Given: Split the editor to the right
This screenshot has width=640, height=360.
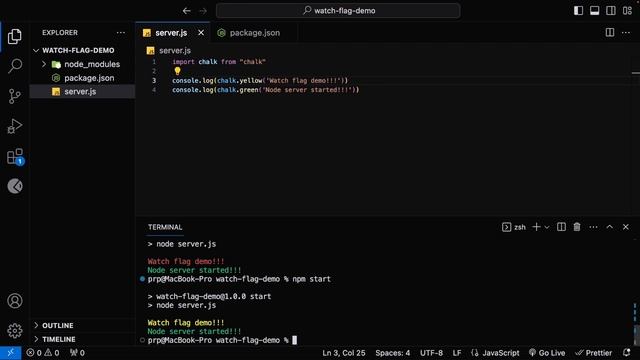Looking at the screenshot, I should click(610, 32).
